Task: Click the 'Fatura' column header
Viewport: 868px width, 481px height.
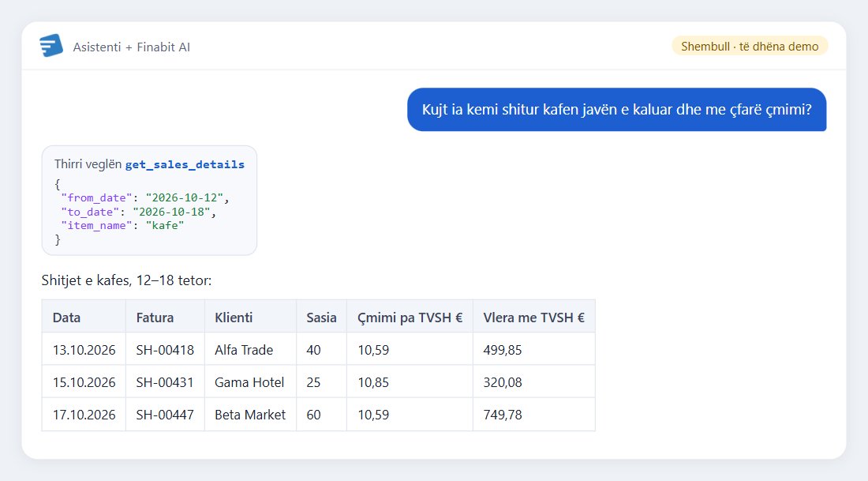Action: 166,318
